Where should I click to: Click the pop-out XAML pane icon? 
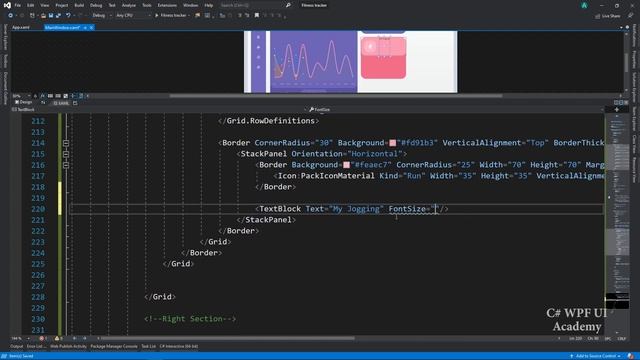[75, 103]
